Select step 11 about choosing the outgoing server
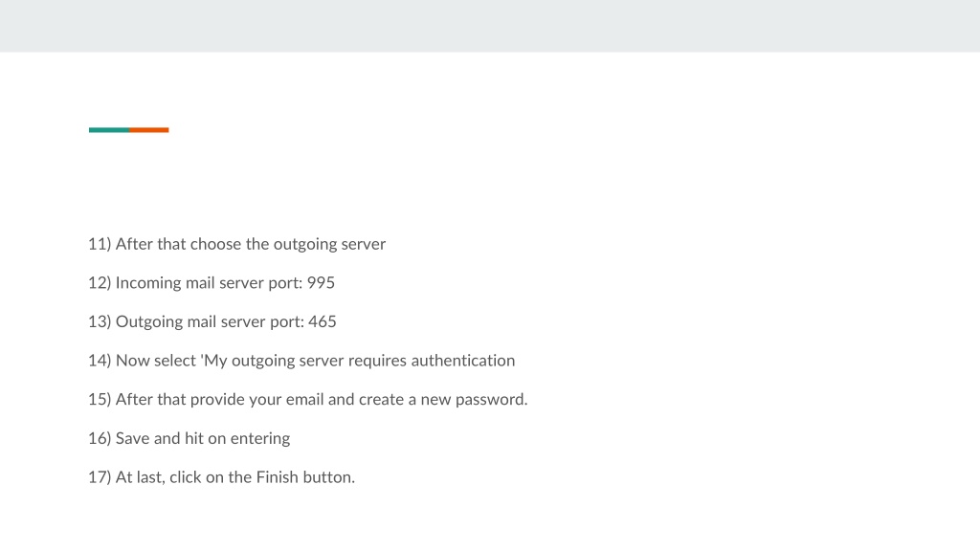Image resolution: width=980 pixels, height=551 pixels. pyautogui.click(x=237, y=244)
